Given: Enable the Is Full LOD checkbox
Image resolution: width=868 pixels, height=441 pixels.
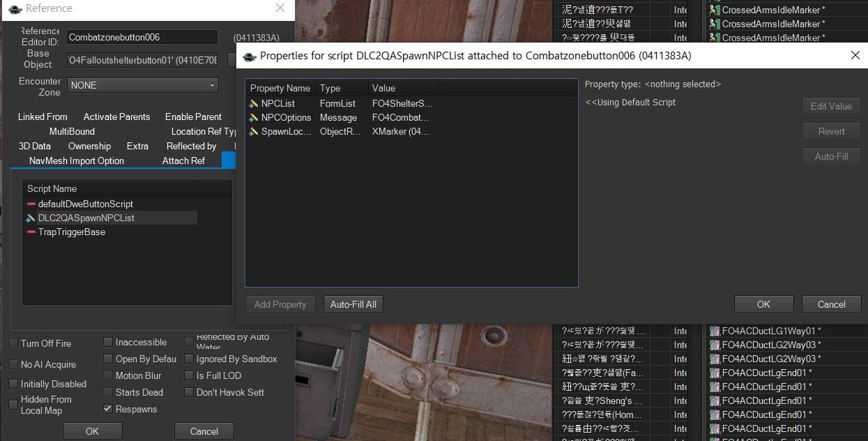Looking at the screenshot, I should coord(189,375).
